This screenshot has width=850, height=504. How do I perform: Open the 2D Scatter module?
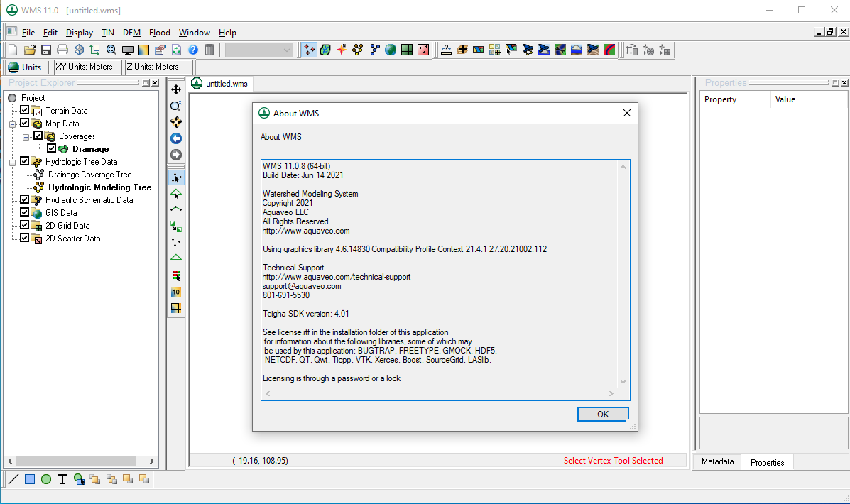pos(423,50)
